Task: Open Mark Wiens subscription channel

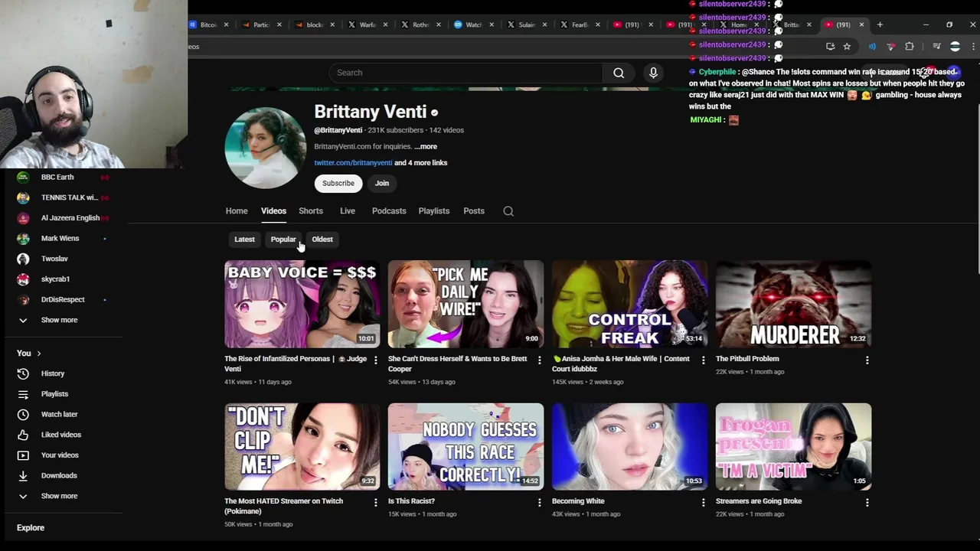Action: [61, 238]
